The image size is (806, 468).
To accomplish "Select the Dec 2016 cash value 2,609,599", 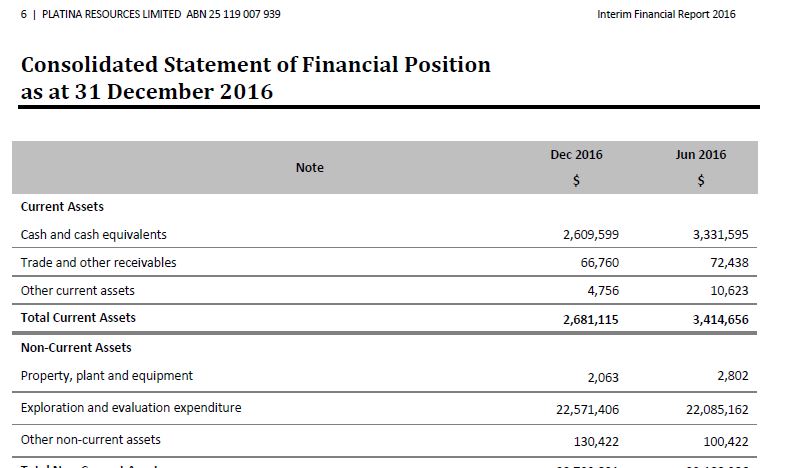I will click(x=591, y=235).
